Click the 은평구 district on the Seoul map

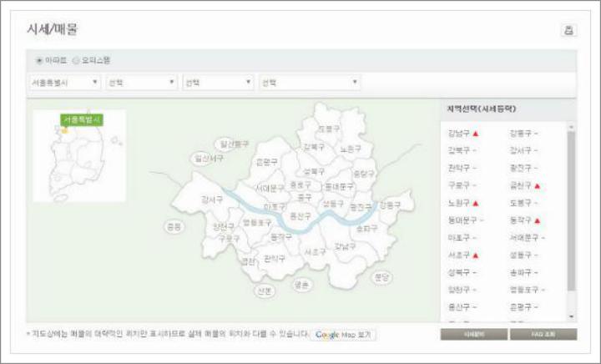[x=267, y=162]
